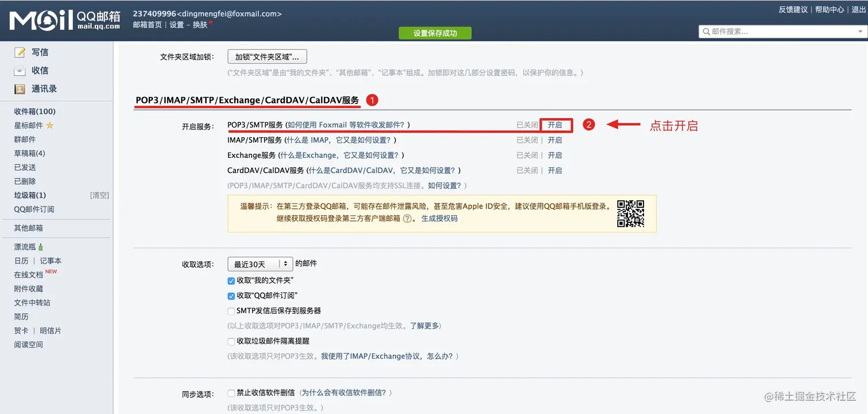Click the search magnifier icon
The width and height of the screenshot is (868, 414).
[x=707, y=31]
